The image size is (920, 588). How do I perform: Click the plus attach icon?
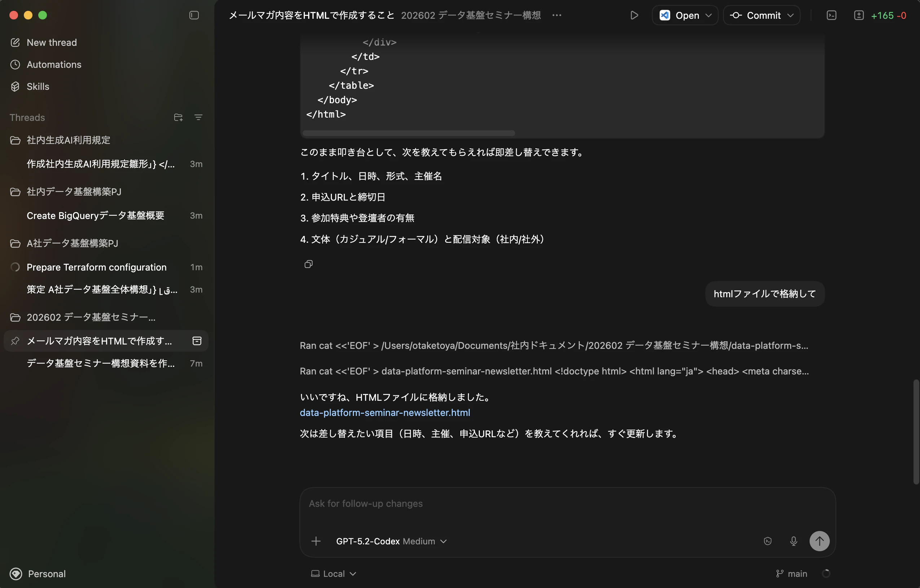[316, 541]
